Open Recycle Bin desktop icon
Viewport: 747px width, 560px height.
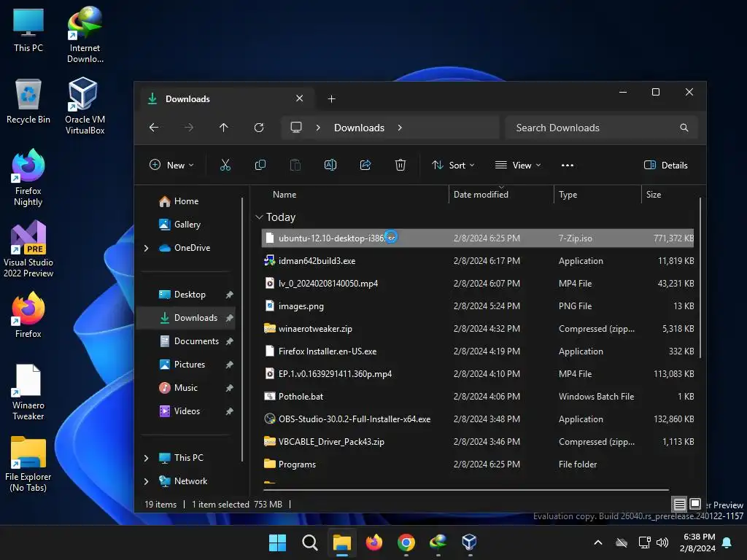pyautogui.click(x=28, y=101)
